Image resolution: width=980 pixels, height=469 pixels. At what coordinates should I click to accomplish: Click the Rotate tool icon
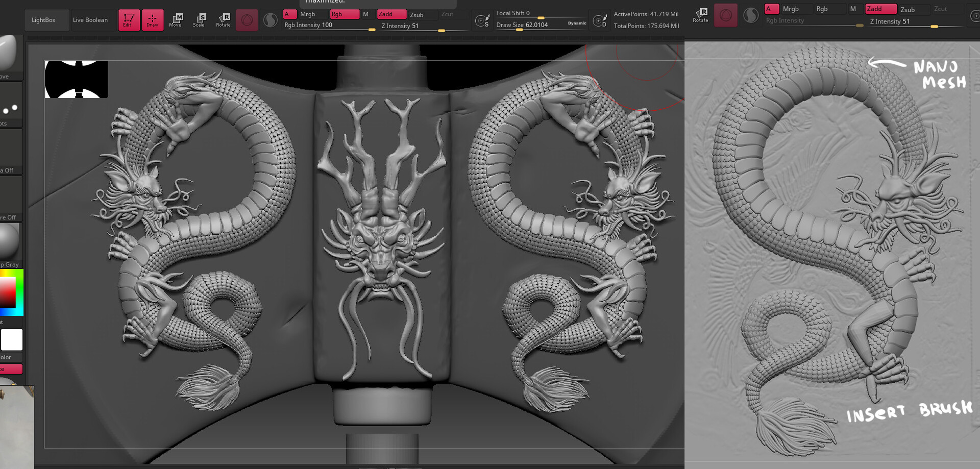click(223, 19)
